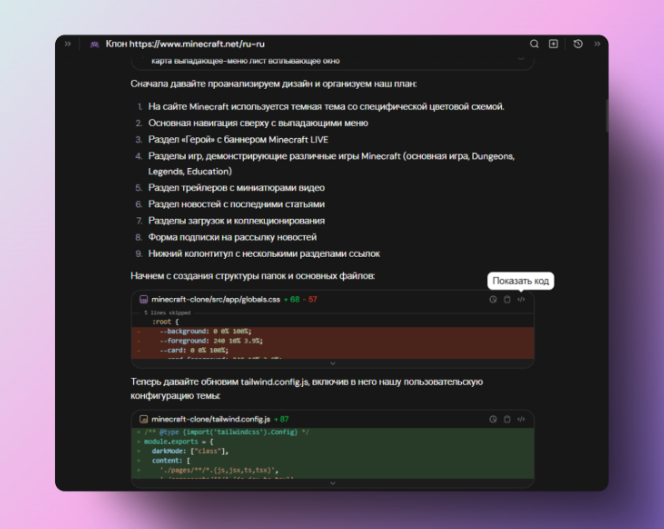This screenshot has width=664, height=529.
Task: Click the globals.css file type icon
Action: (144, 299)
